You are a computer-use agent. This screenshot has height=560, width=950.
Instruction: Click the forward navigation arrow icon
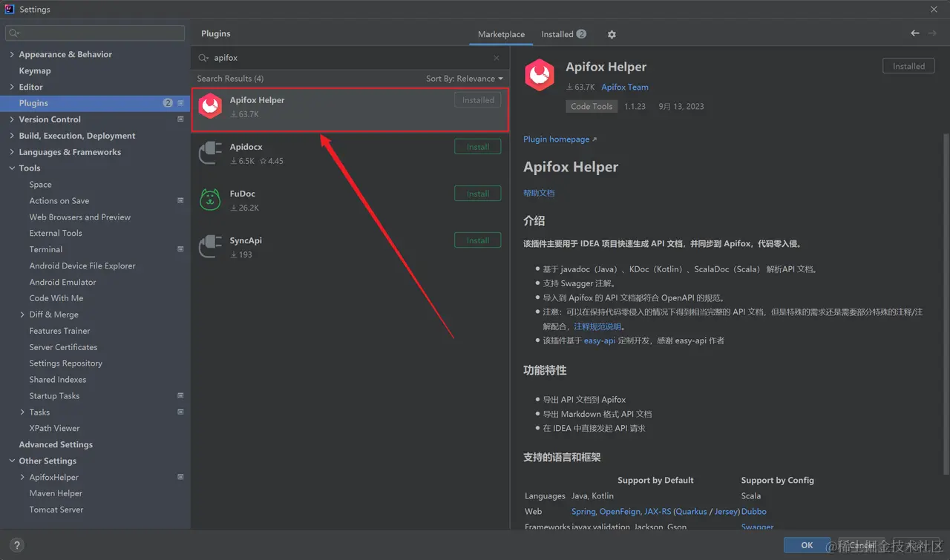point(932,33)
